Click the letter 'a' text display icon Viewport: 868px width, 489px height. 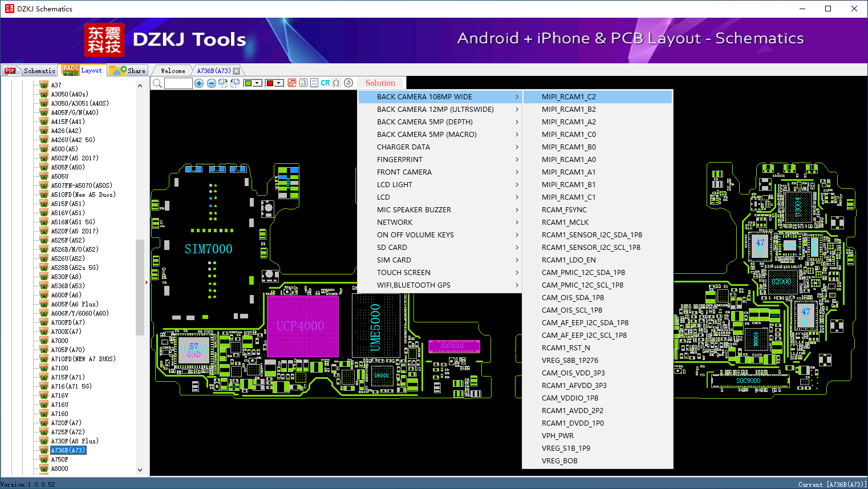(303, 83)
